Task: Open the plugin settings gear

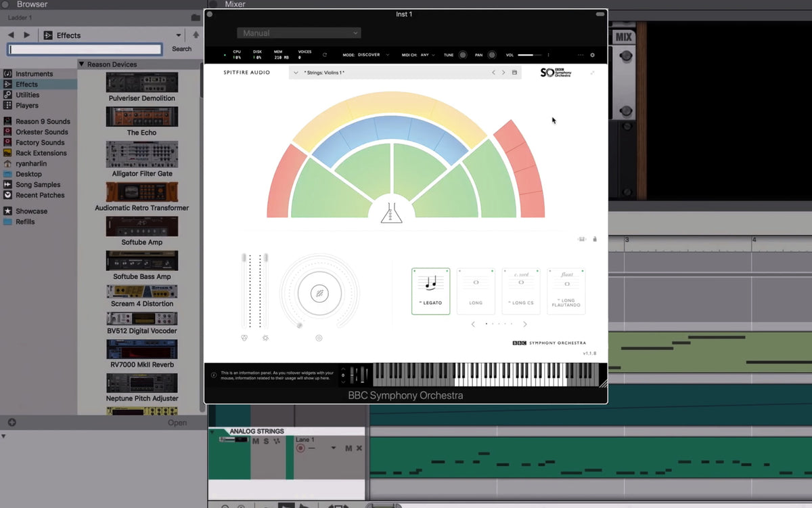Action: tap(593, 55)
